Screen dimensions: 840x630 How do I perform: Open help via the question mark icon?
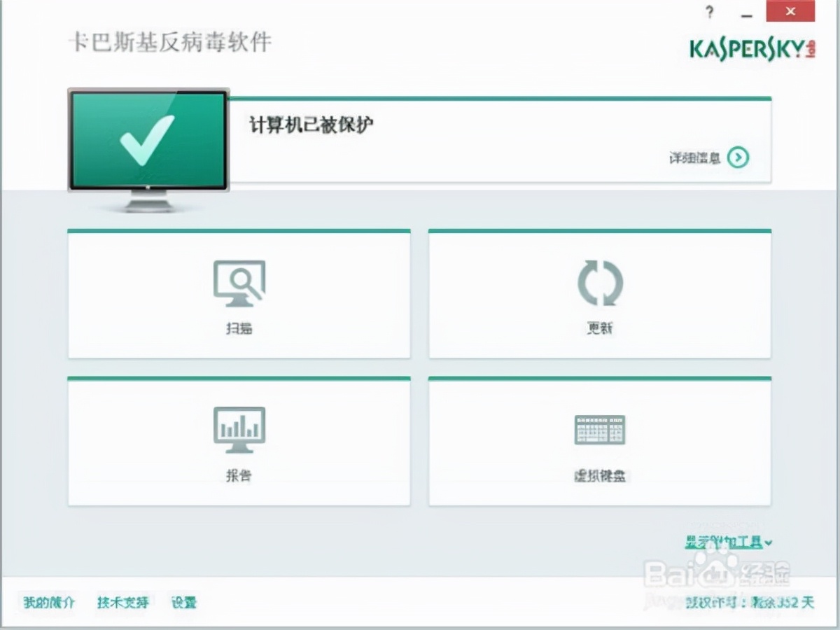[x=709, y=12]
